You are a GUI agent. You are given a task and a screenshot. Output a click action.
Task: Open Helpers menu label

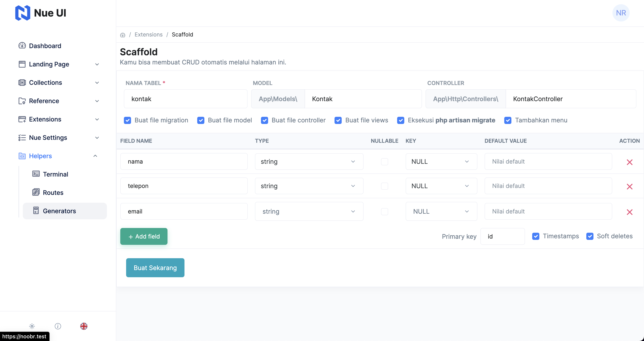(40, 156)
